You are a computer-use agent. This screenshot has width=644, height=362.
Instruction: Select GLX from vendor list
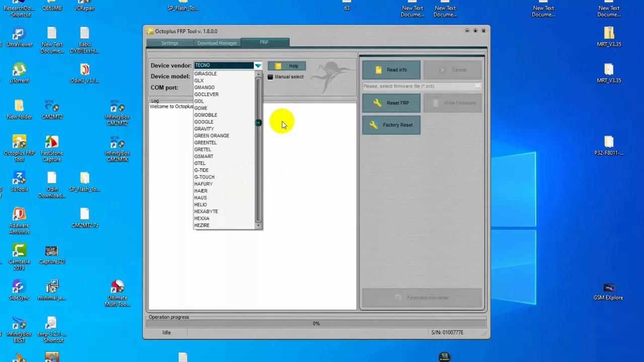coord(224,81)
